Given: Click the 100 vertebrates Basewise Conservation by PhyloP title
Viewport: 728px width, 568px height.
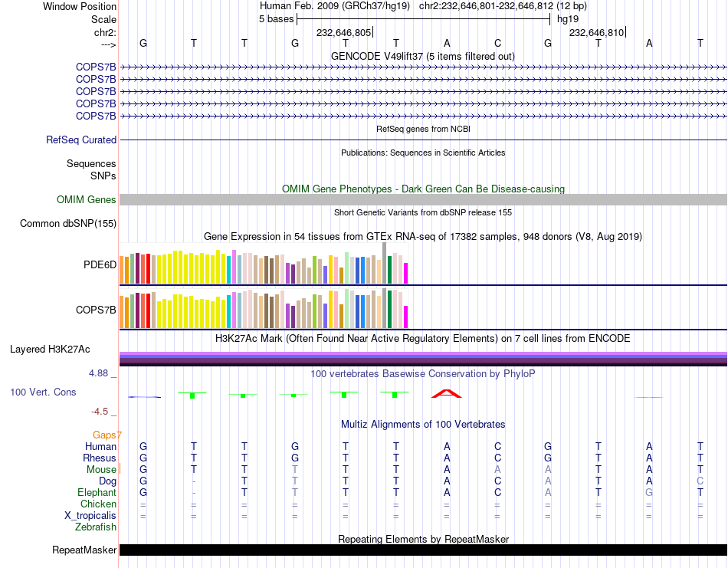Looking at the screenshot, I should 422,374.
